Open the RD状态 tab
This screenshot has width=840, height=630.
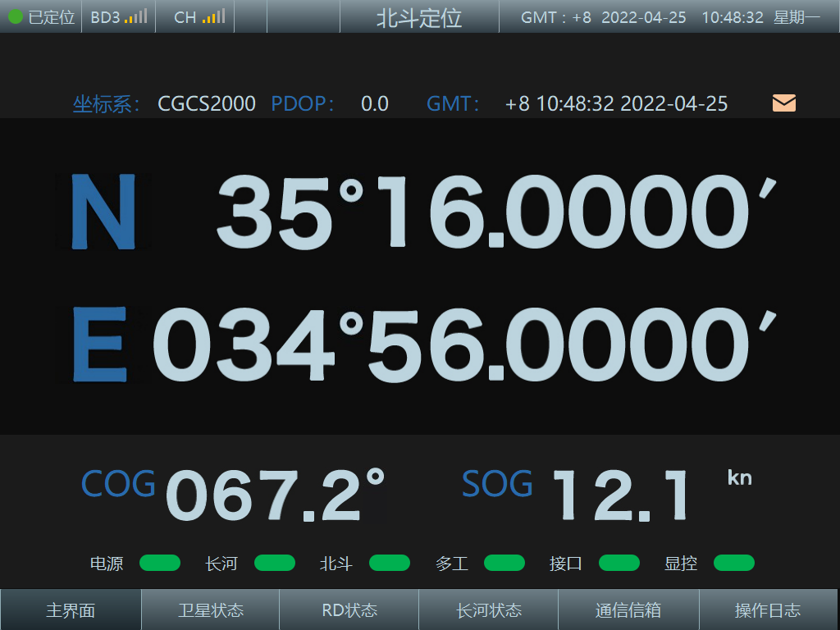pyautogui.click(x=349, y=609)
